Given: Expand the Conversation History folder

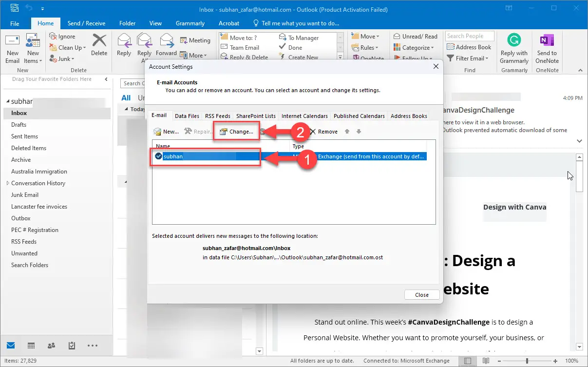Looking at the screenshot, I should tap(7, 183).
